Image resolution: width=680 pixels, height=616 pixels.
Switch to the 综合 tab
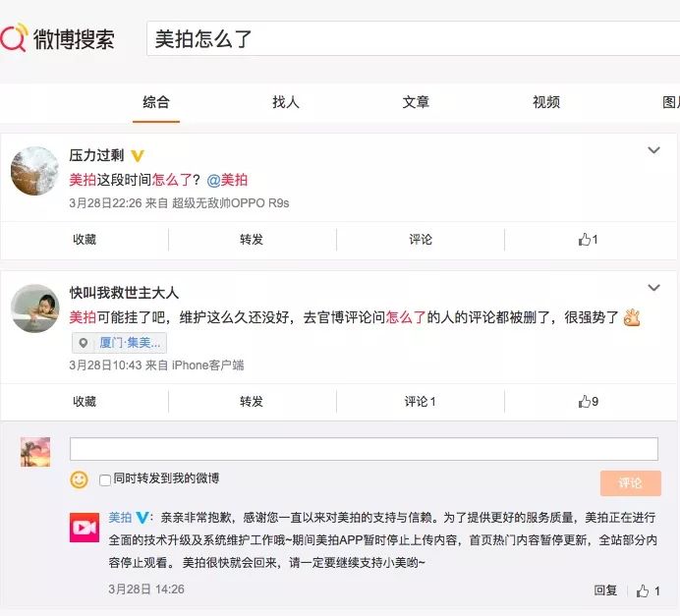pyautogui.click(x=156, y=102)
